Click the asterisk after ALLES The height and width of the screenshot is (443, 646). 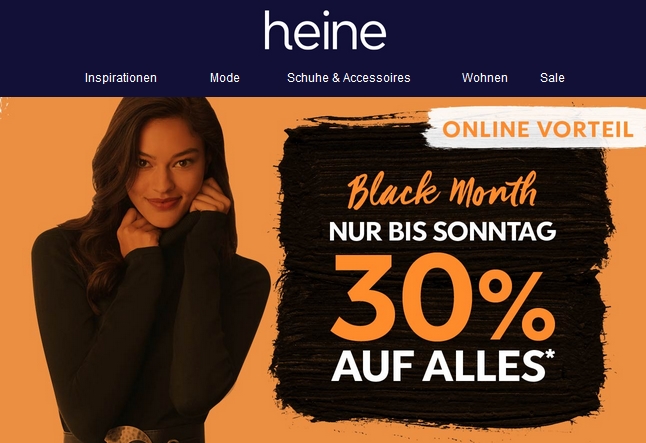click(550, 354)
